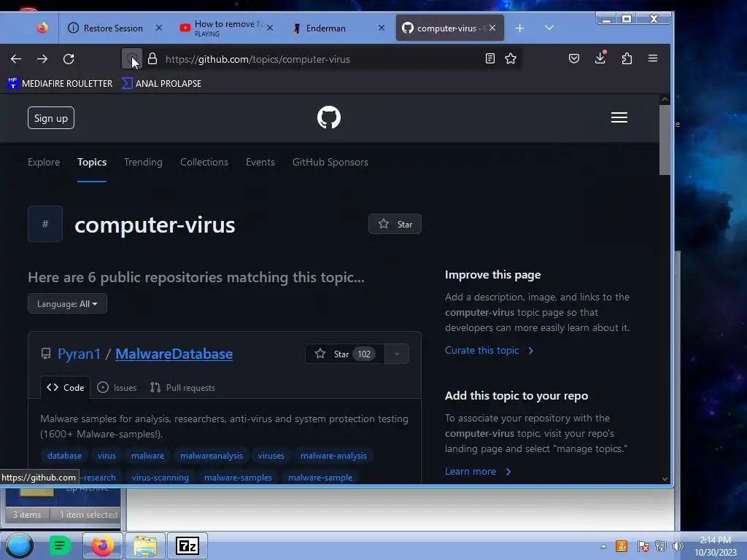The height and width of the screenshot is (560, 747).
Task: Expand the star list dropdown arrow
Action: pyautogui.click(x=397, y=354)
